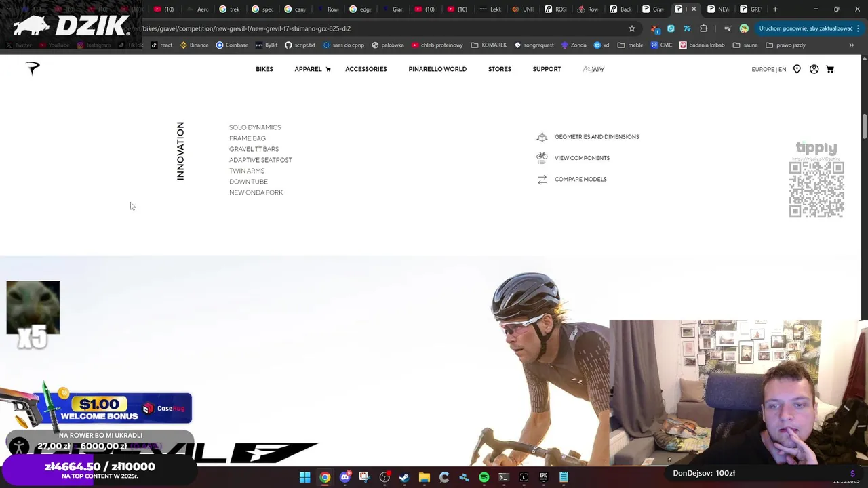Open the TWIN ARMS link

[x=247, y=171]
